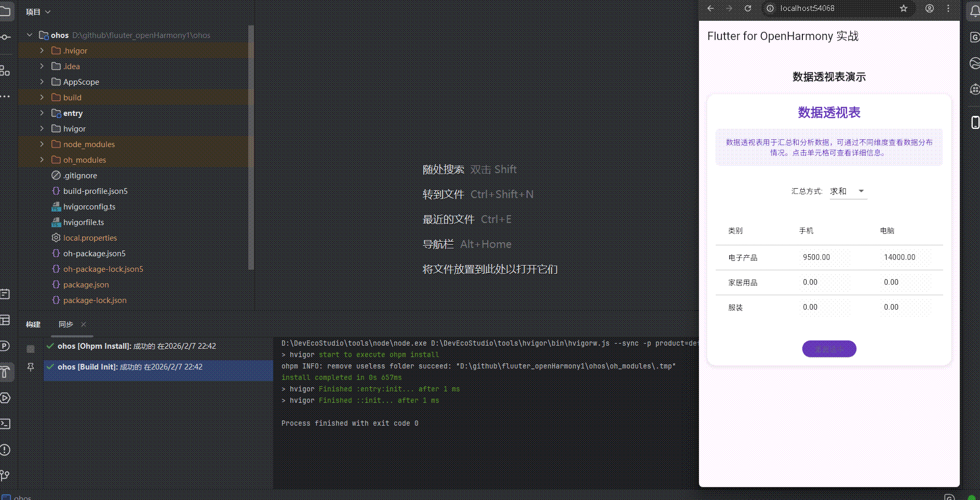The image size is (980, 500).
Task: Open the Problems tool window exclamation icon
Action: click(x=5, y=450)
